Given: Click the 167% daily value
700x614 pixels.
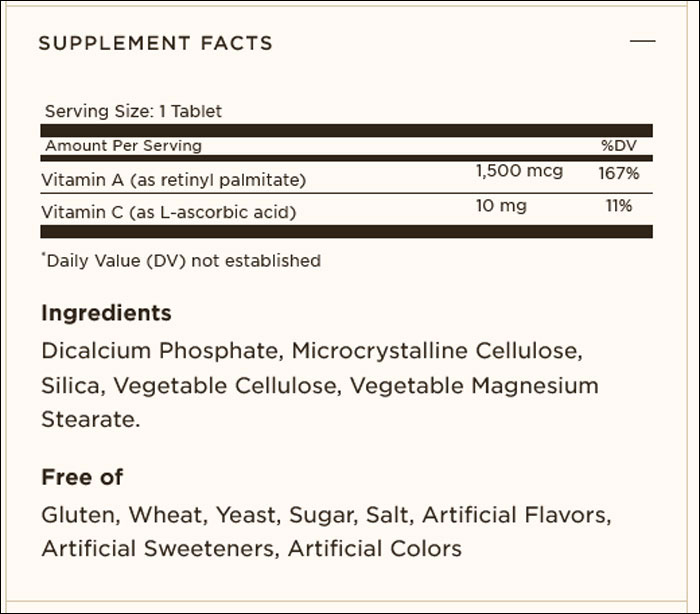Looking at the screenshot, I should tap(619, 173).
